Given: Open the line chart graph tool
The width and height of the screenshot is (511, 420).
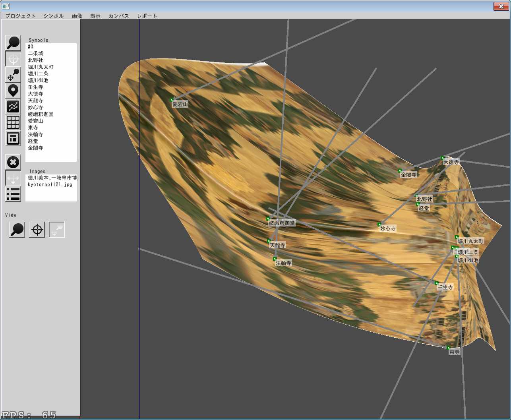Looking at the screenshot, I should [13, 106].
